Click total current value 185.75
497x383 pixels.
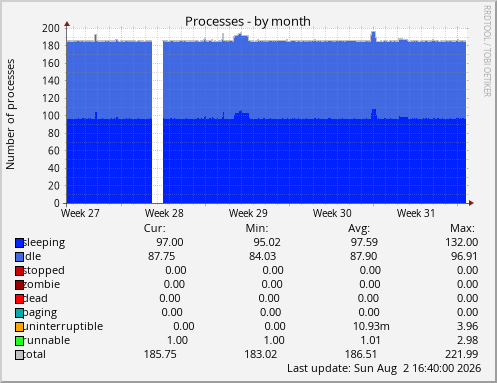pyautogui.click(x=160, y=354)
